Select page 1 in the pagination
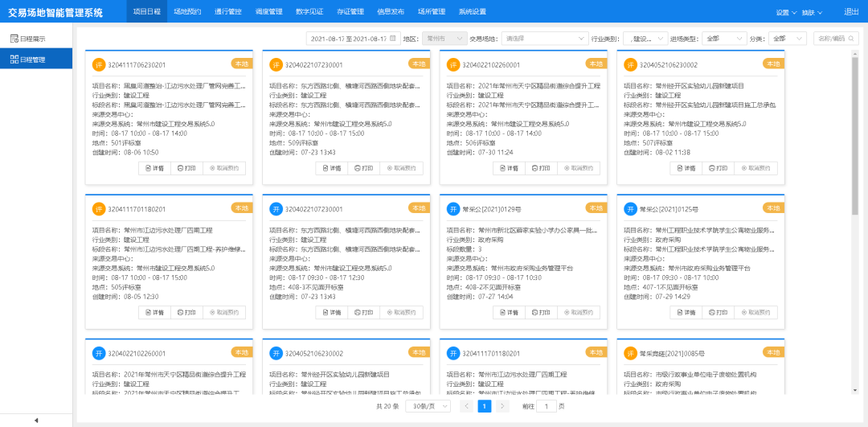868x427 pixels. click(485, 406)
